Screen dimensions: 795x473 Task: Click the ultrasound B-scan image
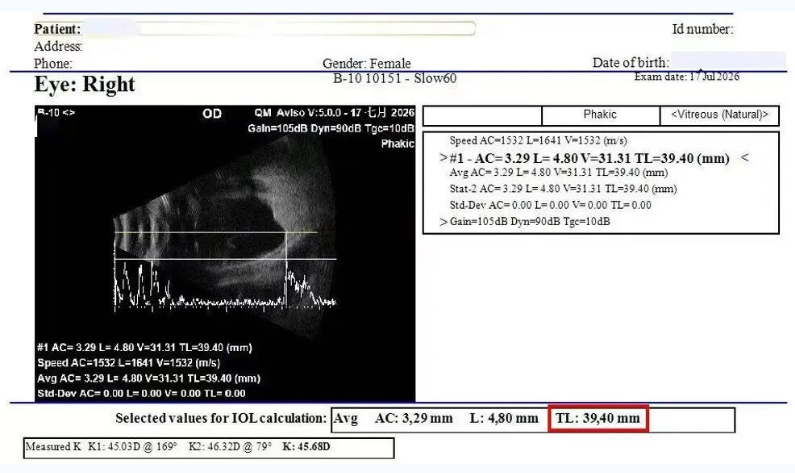pos(225,253)
